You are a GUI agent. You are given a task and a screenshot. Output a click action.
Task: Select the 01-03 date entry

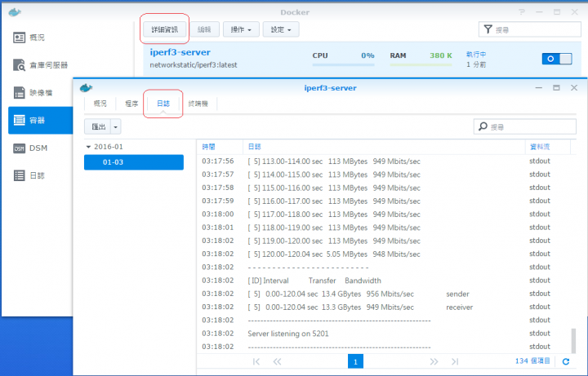[x=134, y=162]
